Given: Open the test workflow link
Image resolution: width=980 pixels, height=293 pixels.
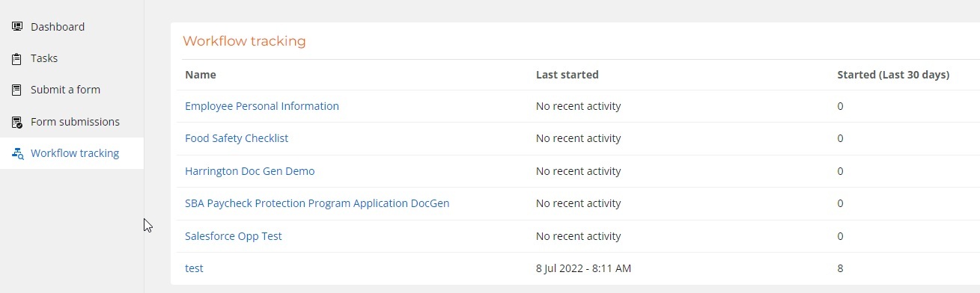Looking at the screenshot, I should pos(194,268).
